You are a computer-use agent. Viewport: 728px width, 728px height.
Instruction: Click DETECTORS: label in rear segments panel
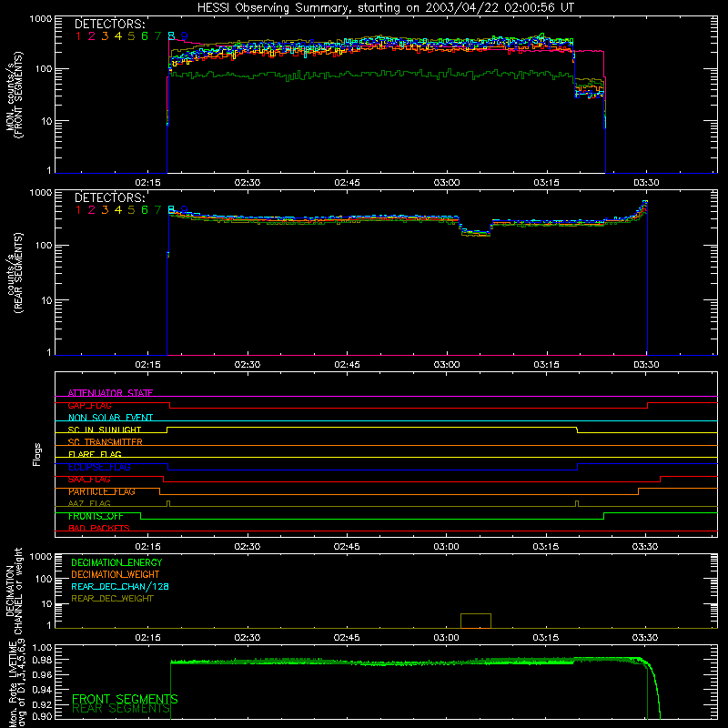point(110,198)
